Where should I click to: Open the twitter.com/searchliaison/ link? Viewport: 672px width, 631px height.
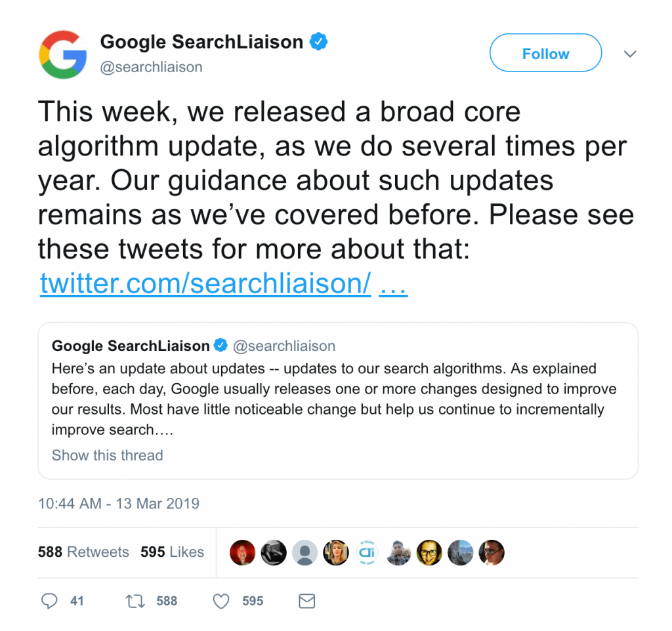205,283
